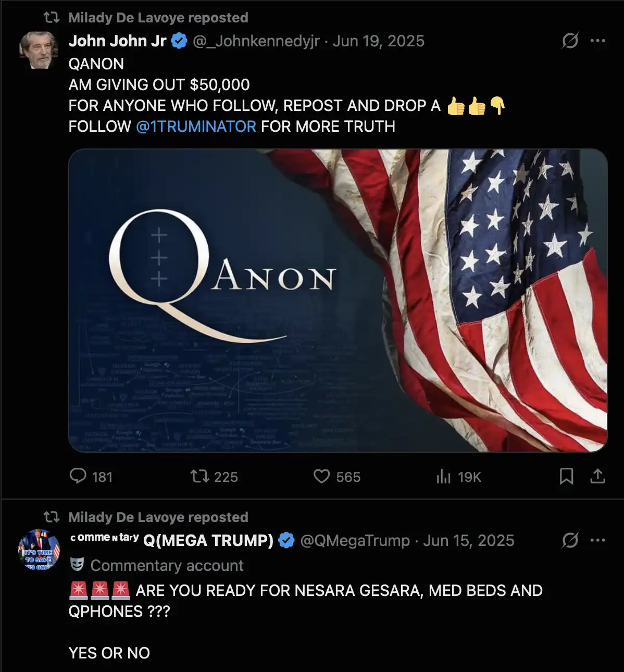
Task: Open @_Johnkennedyjr handle
Action: 256,41
